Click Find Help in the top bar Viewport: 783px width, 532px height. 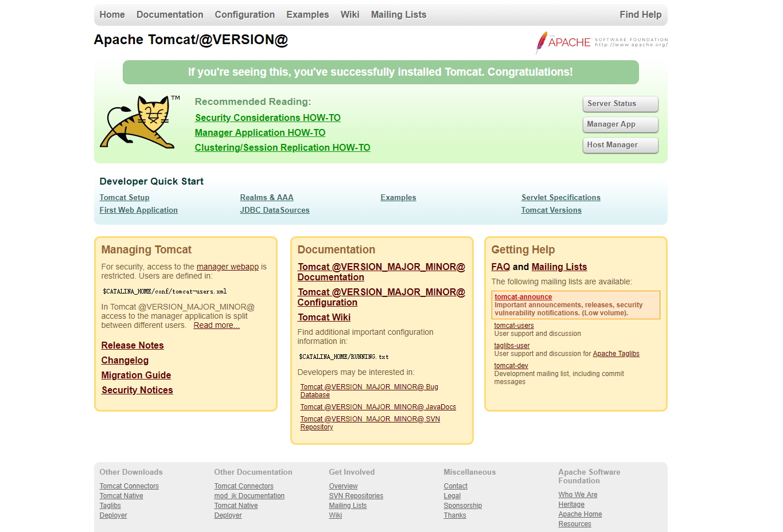[640, 15]
